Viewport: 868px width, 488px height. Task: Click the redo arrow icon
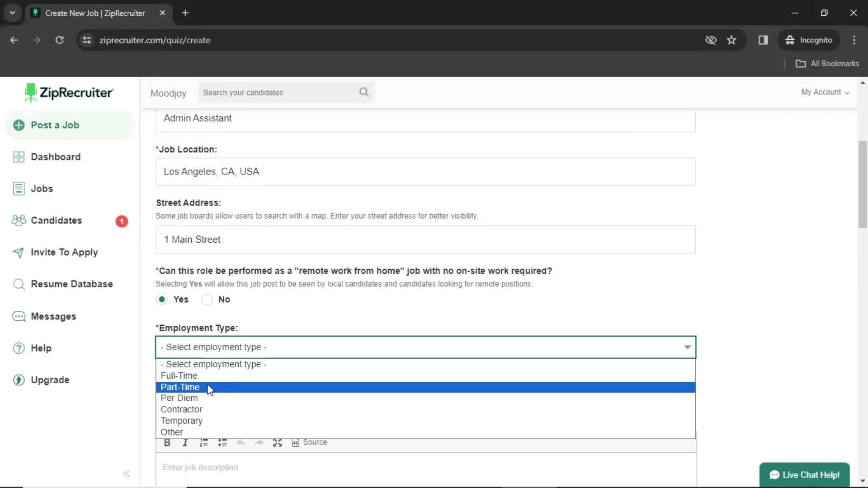(x=259, y=442)
